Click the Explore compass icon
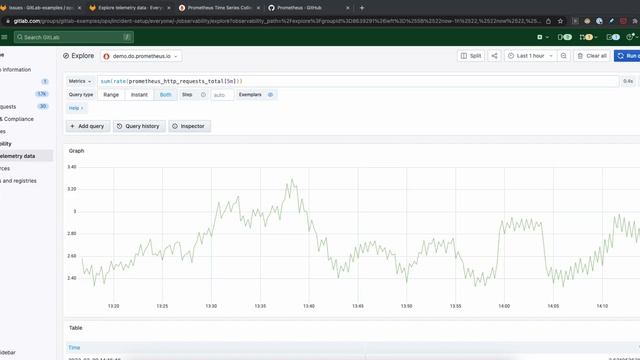Screen dimensions: 640x360 (x=66, y=56)
